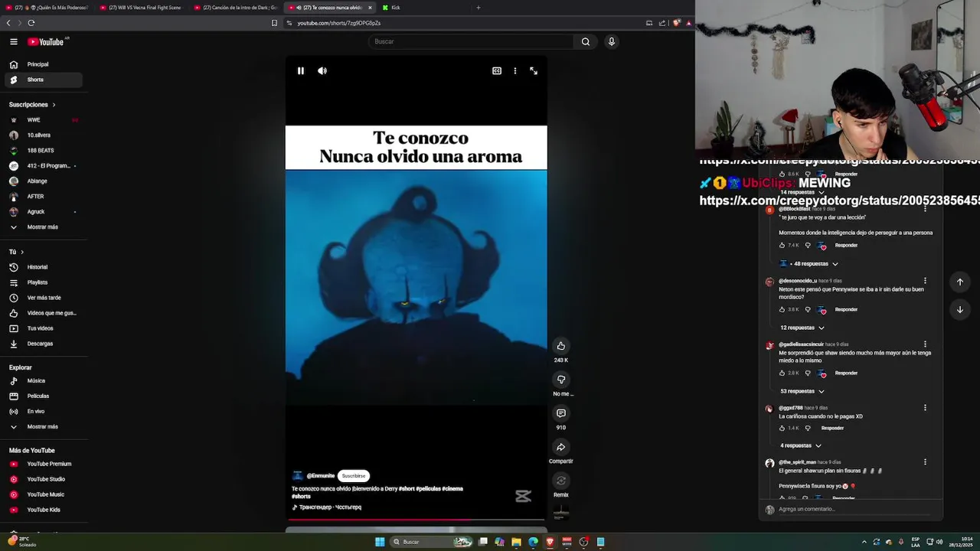Screen dimensions: 980x551
Task: Share the Short via Compartir arrow
Action: click(x=561, y=447)
